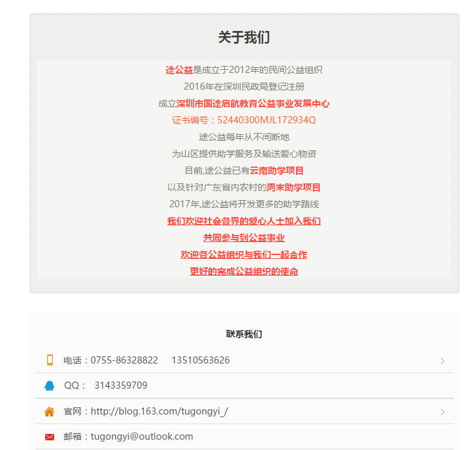Click red text 周末助学项目
This screenshot has height=450, width=476.
tap(293, 187)
